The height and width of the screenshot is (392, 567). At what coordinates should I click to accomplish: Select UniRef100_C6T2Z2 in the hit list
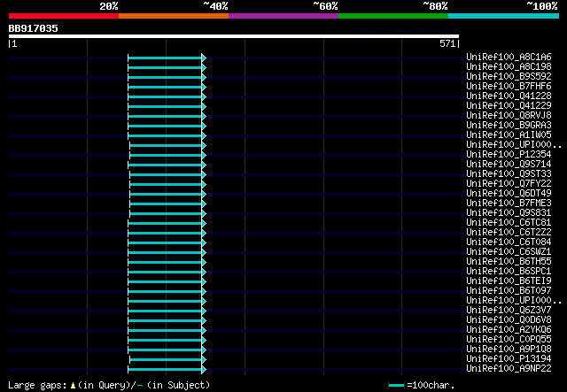(x=509, y=233)
